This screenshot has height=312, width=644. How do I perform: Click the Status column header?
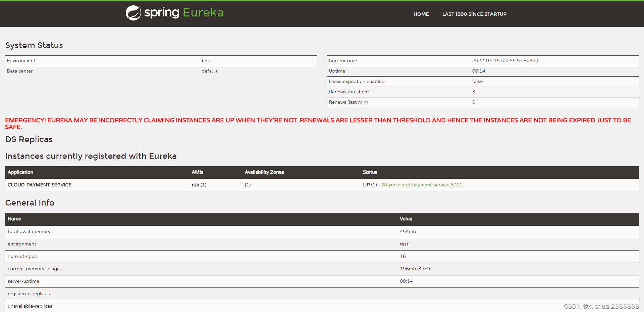[370, 172]
